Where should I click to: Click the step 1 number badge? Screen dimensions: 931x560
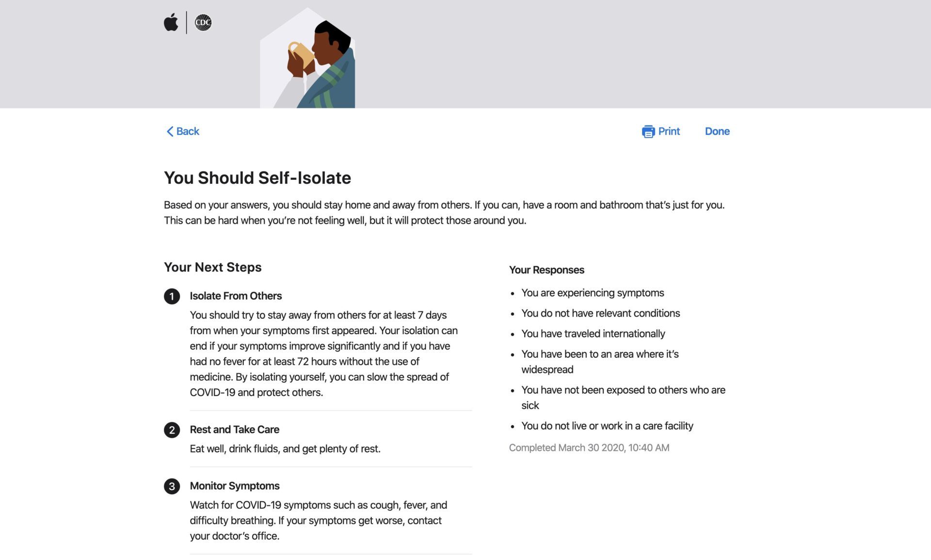click(x=172, y=296)
